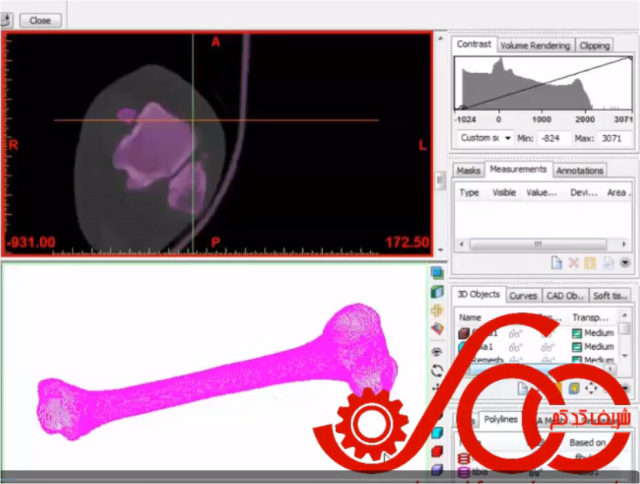Viewport: 640px width, 484px height.
Task: Grab the lower contrast curve point near -1024
Action: click(462, 108)
